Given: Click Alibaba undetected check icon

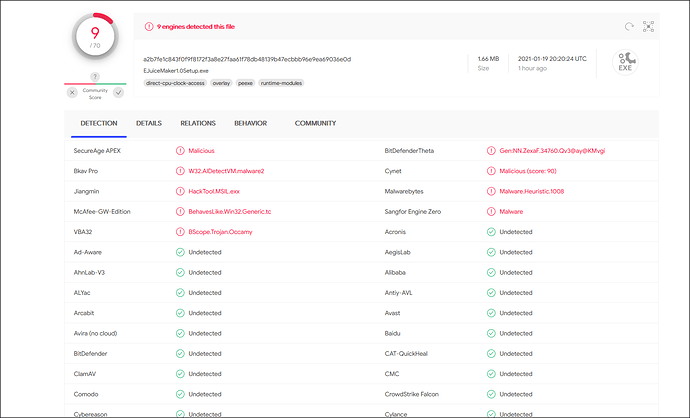Looking at the screenshot, I should (x=491, y=272).
